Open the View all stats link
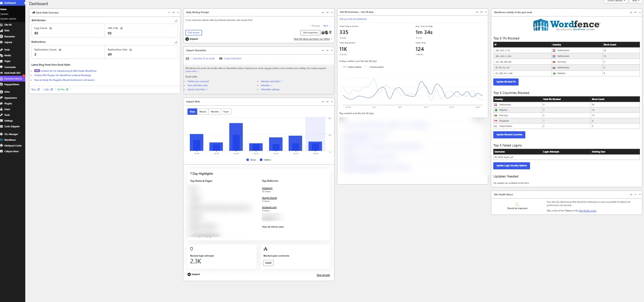This screenshot has height=302, width=644. (x=323, y=275)
